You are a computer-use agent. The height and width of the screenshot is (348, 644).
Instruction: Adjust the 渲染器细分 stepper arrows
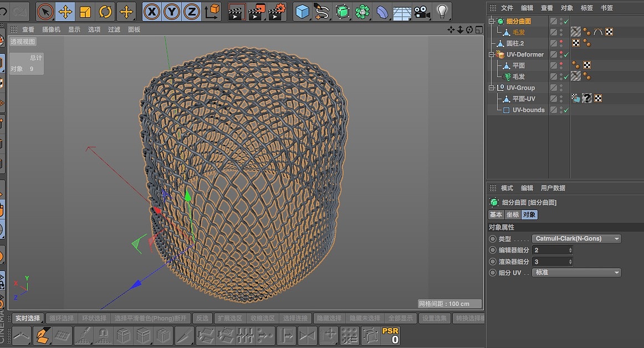point(570,262)
